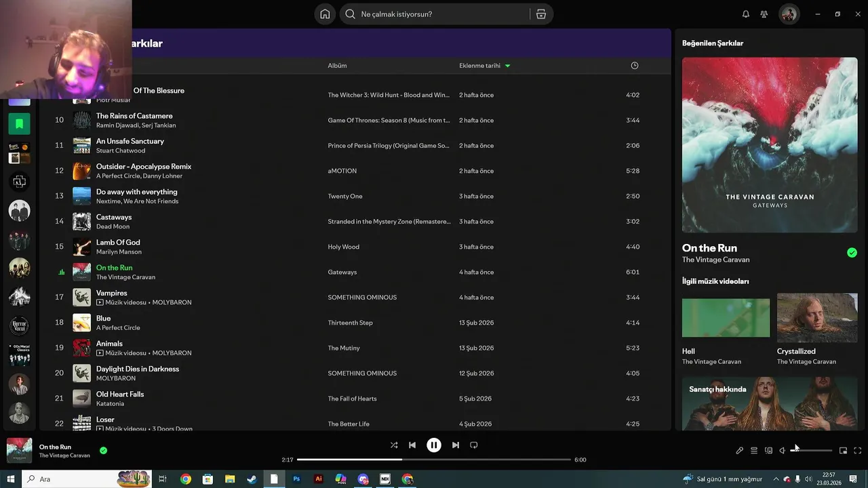Image resolution: width=868 pixels, height=488 pixels.
Task: Open Steam from the taskbar
Action: (252, 479)
